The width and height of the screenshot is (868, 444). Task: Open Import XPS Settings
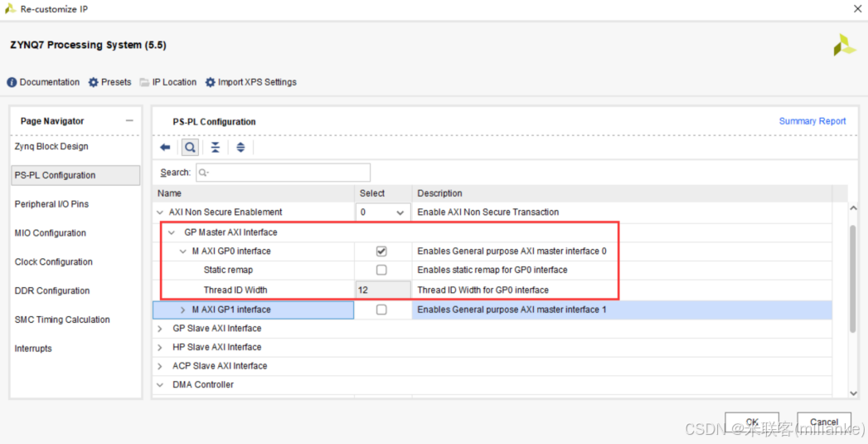coord(250,82)
